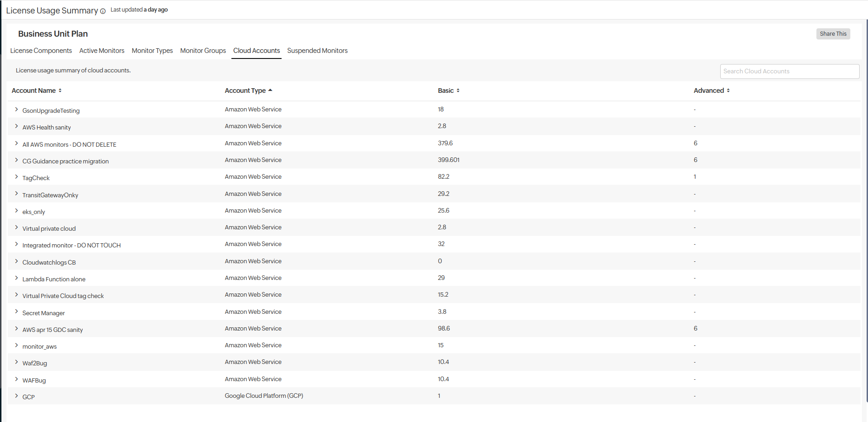Sort the Advanced column using its sort icon
Image resolution: width=868 pixels, height=422 pixels.
728,91
